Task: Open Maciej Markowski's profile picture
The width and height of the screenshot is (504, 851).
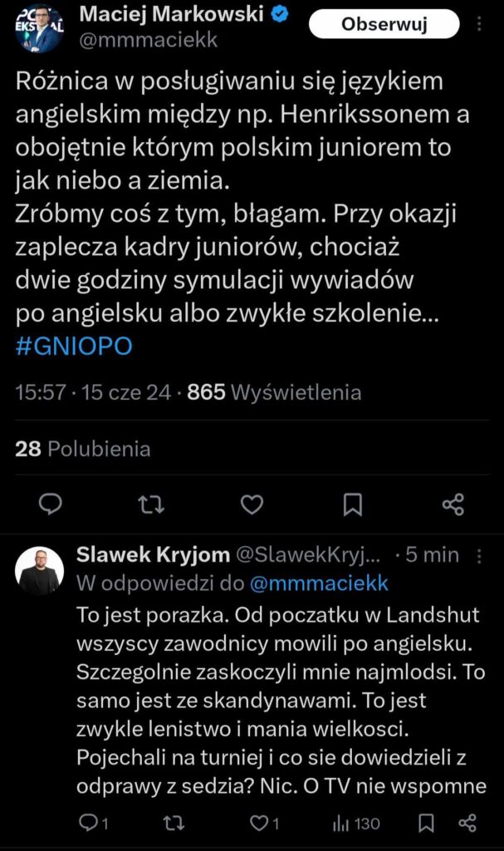Action: pyautogui.click(x=39, y=29)
